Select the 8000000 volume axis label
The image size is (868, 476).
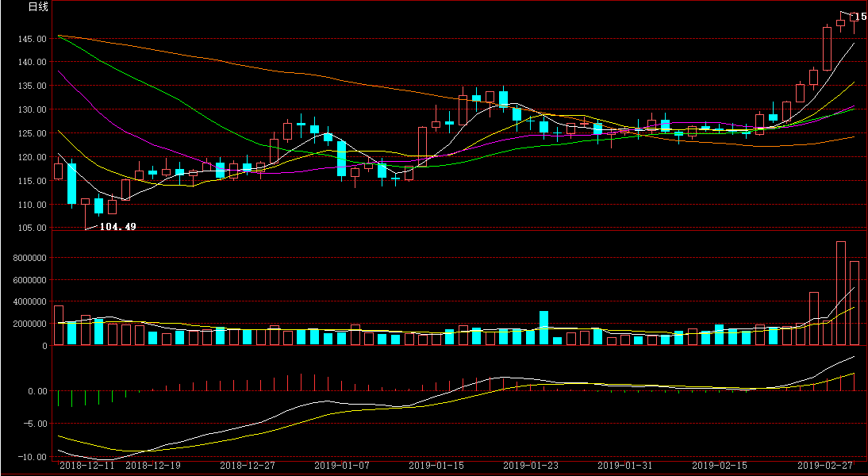pos(29,258)
